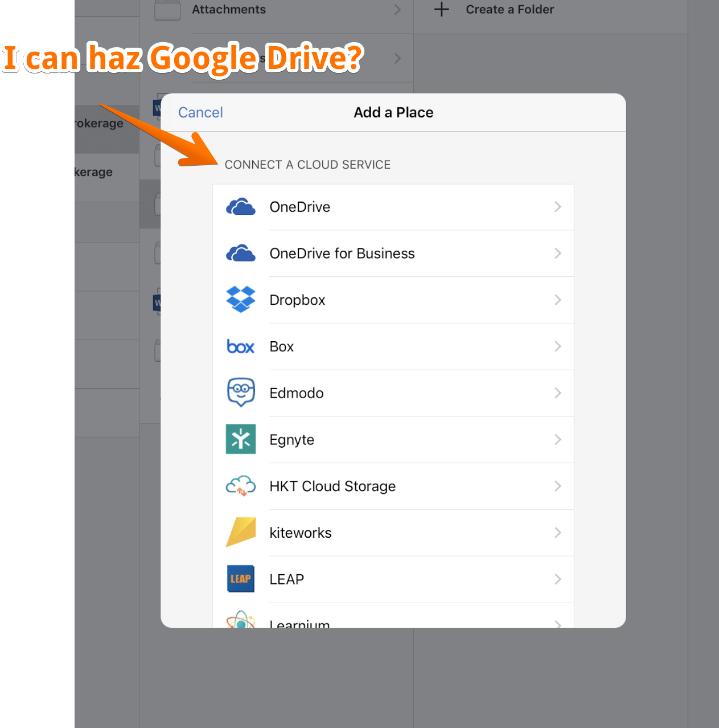719x728 pixels.
Task: Cancel the Add a Place dialog
Action: pyautogui.click(x=200, y=112)
